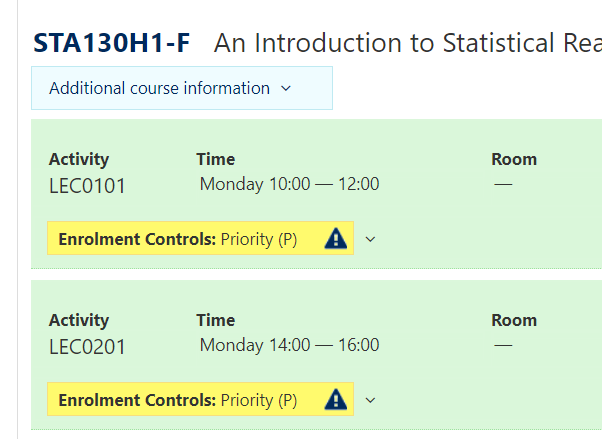Expand enrolment controls chevron for LEC0201
Image resolution: width=602 pixels, height=439 pixels.
(370, 400)
